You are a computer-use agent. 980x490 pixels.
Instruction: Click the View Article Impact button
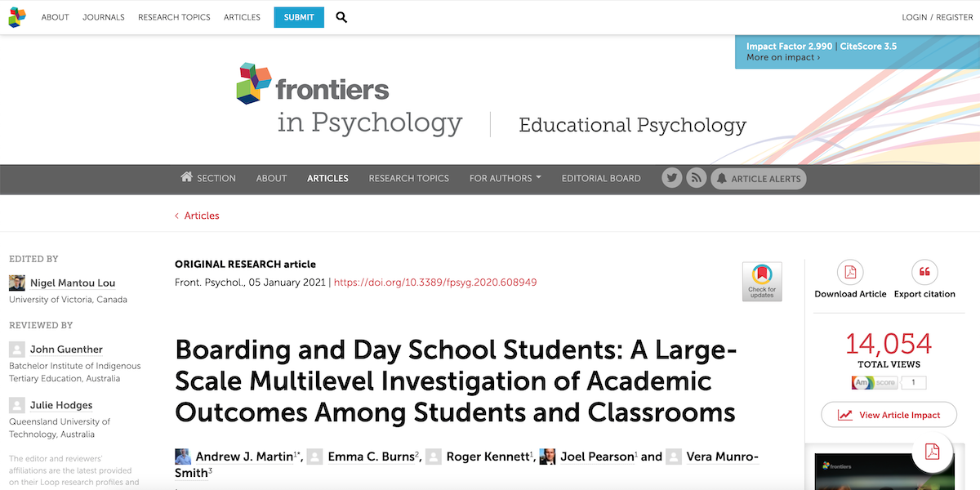pos(889,414)
